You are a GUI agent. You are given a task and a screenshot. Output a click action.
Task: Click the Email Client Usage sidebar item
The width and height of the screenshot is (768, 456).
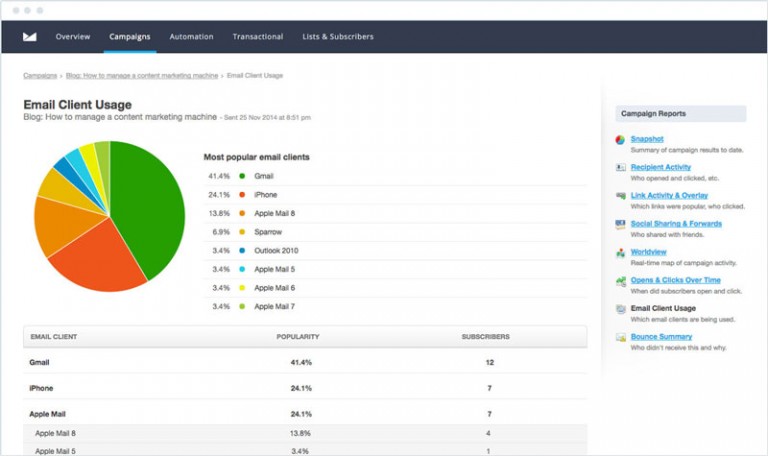663,308
